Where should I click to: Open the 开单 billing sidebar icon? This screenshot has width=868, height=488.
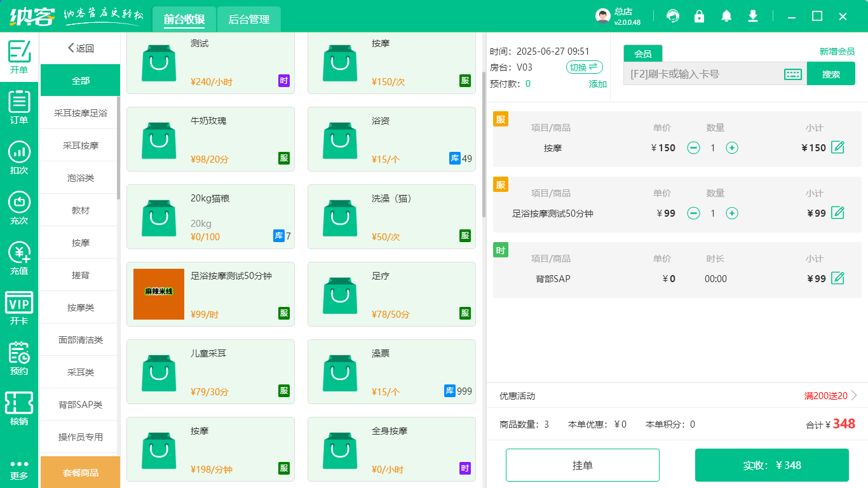(x=19, y=57)
